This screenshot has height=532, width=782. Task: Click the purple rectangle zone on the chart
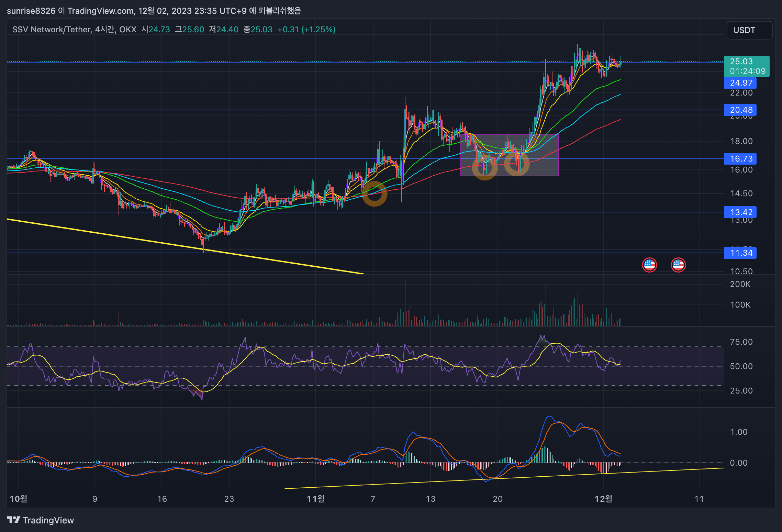click(x=509, y=155)
